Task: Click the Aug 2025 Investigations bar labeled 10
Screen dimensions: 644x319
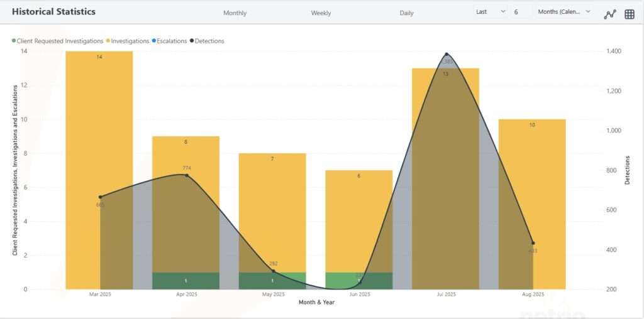Action: 532,188
